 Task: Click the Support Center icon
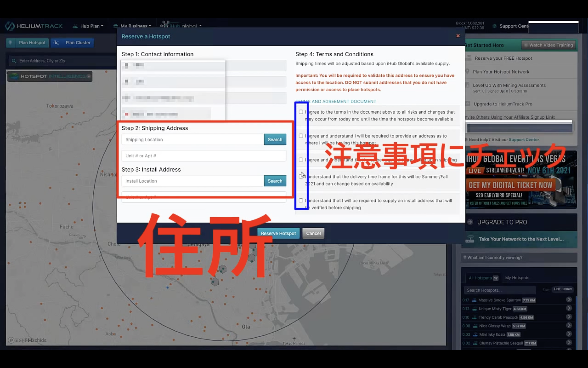point(494,26)
